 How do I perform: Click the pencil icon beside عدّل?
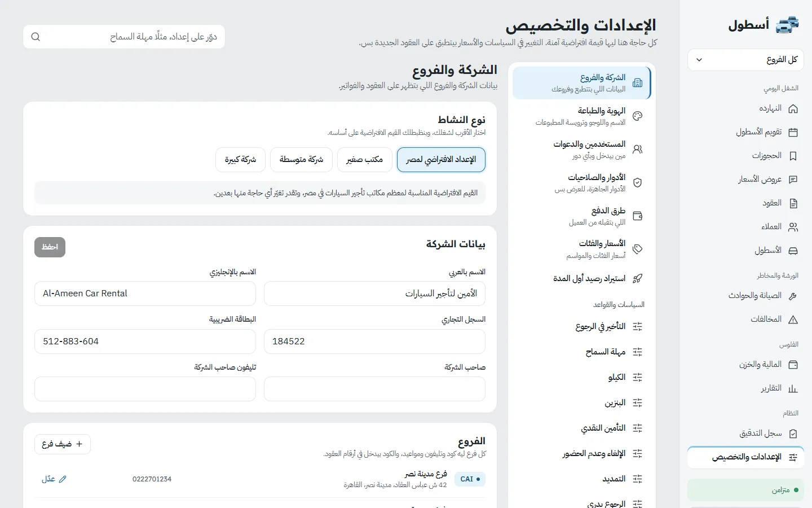(x=63, y=479)
